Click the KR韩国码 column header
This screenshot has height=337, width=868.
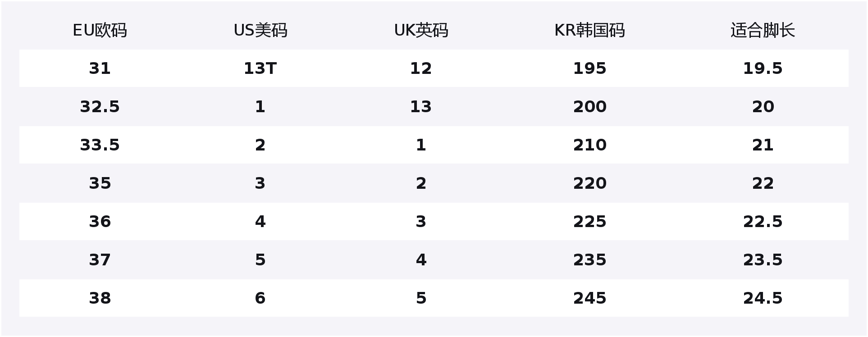589,30
